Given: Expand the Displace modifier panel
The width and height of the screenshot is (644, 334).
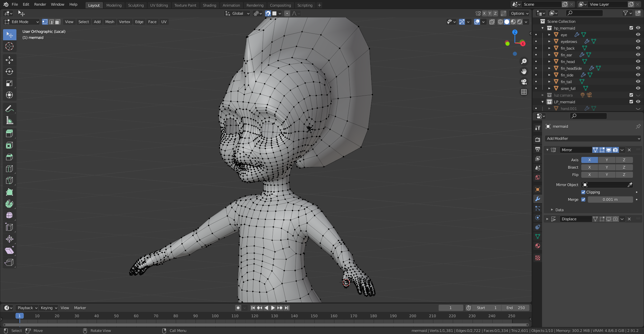Looking at the screenshot, I should tap(547, 219).
